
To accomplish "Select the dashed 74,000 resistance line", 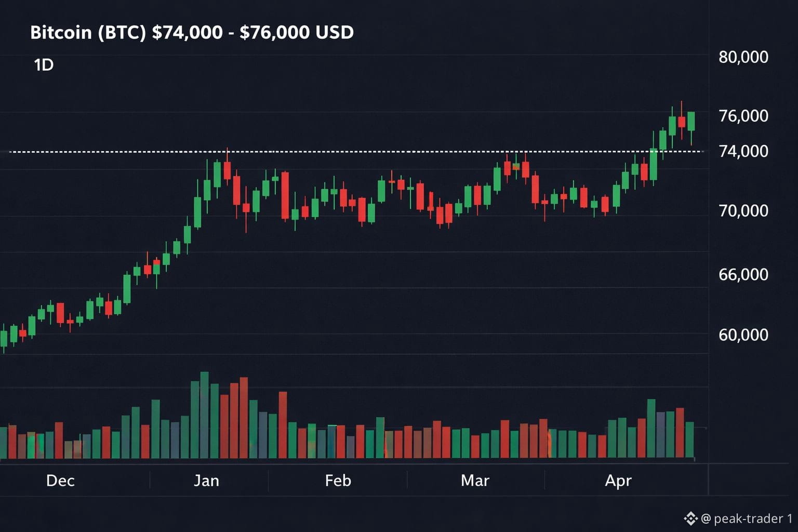I will tap(356, 152).
